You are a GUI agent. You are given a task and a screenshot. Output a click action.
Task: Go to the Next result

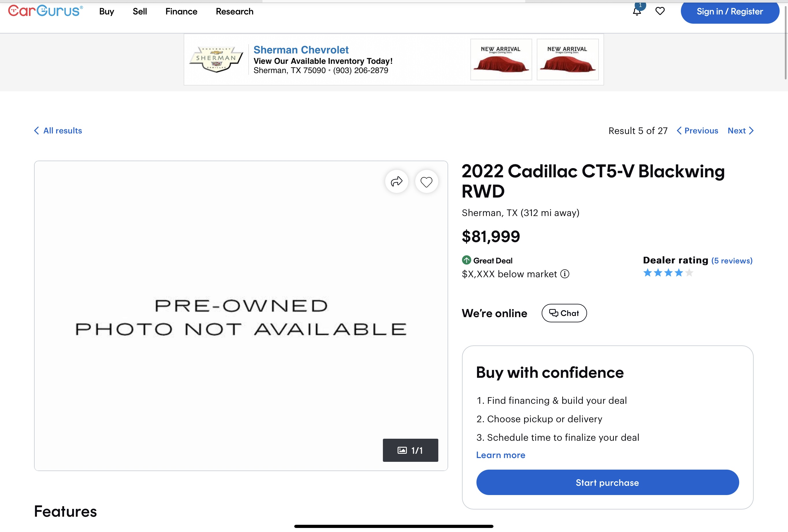coord(741,131)
